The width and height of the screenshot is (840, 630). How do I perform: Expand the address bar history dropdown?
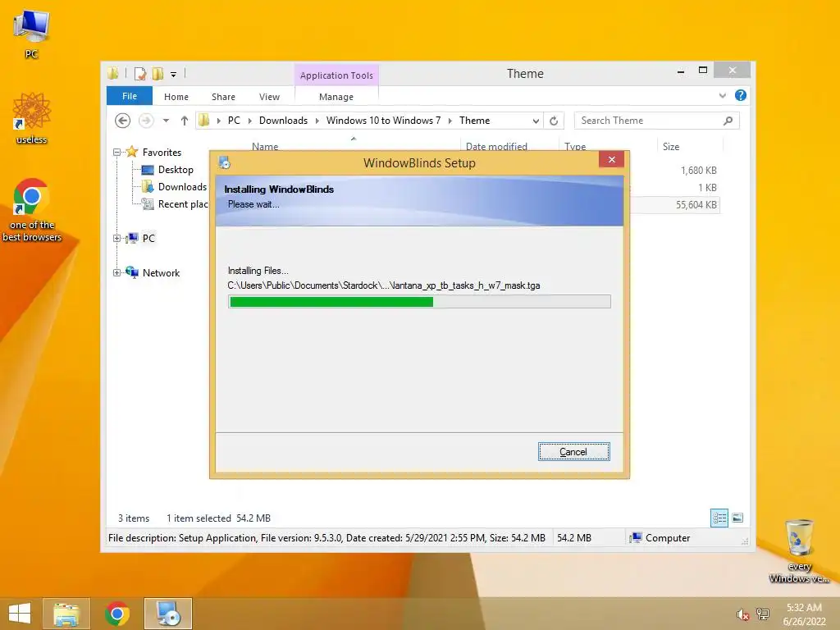point(536,121)
